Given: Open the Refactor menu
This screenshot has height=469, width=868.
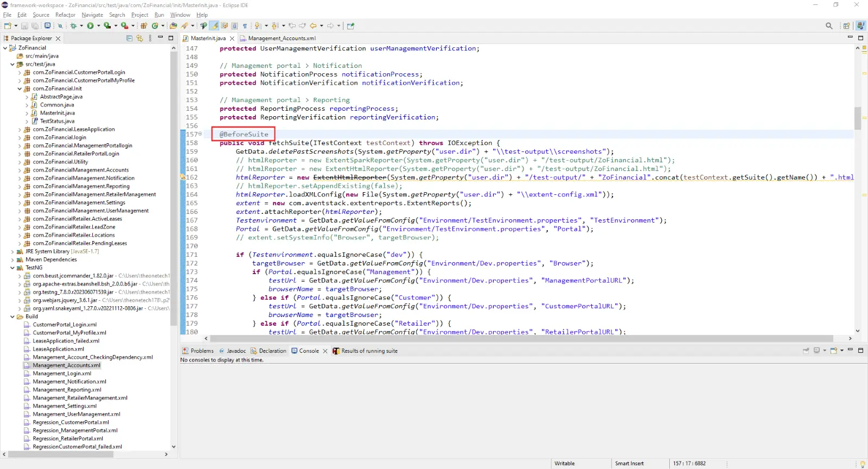Looking at the screenshot, I should click(x=65, y=15).
